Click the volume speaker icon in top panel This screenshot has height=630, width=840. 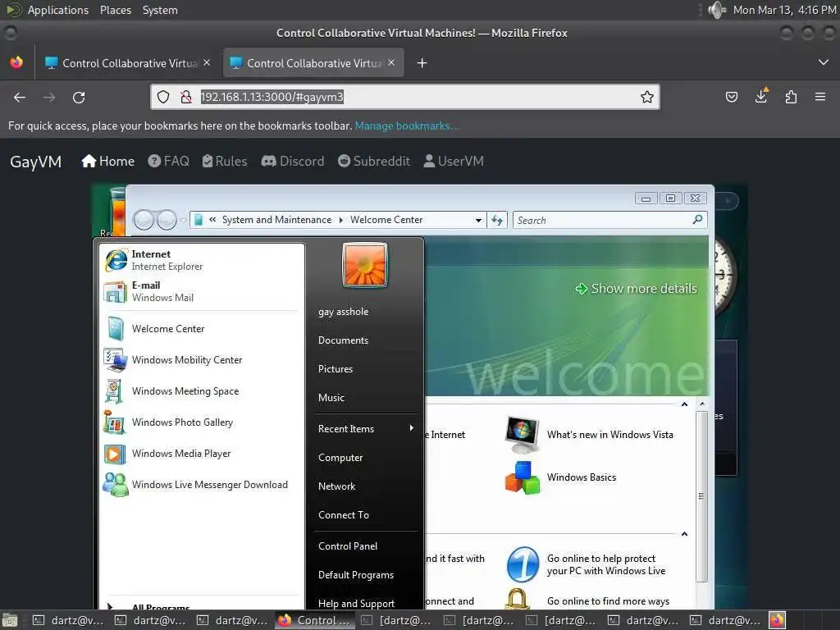click(716, 10)
